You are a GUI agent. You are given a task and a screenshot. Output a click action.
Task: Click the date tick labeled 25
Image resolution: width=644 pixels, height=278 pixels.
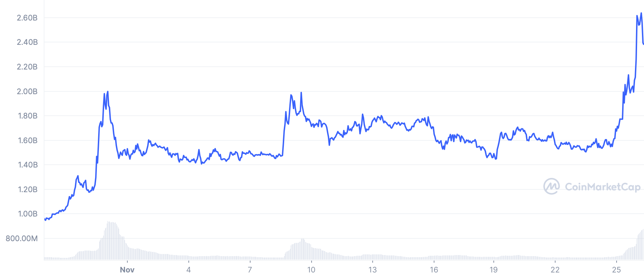click(616, 270)
